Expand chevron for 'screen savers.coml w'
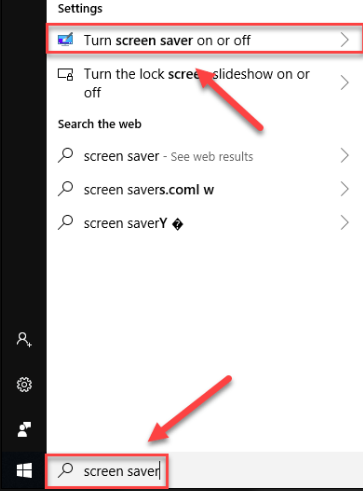The height and width of the screenshot is (491, 363). coord(345,189)
